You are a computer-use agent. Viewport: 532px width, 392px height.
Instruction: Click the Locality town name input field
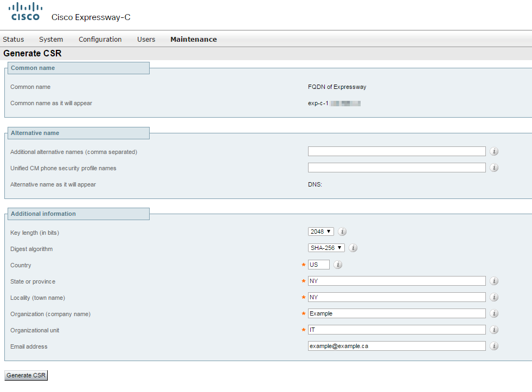396,297
